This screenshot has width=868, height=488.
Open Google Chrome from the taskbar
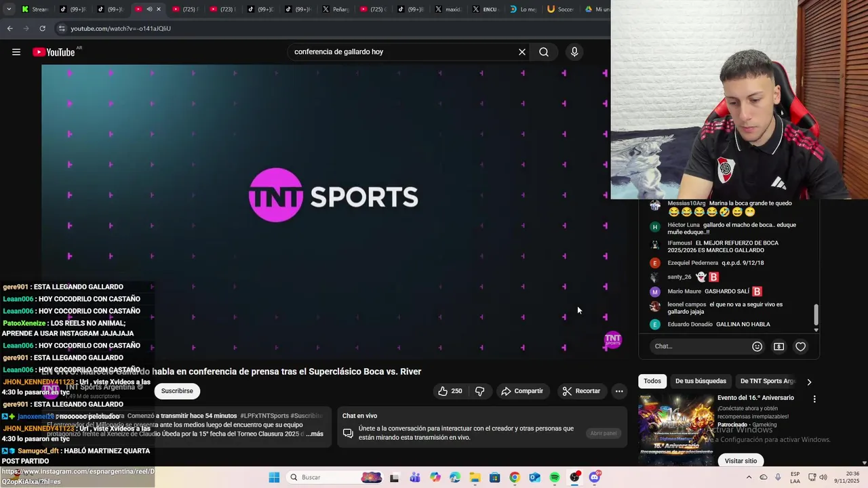coord(515,477)
